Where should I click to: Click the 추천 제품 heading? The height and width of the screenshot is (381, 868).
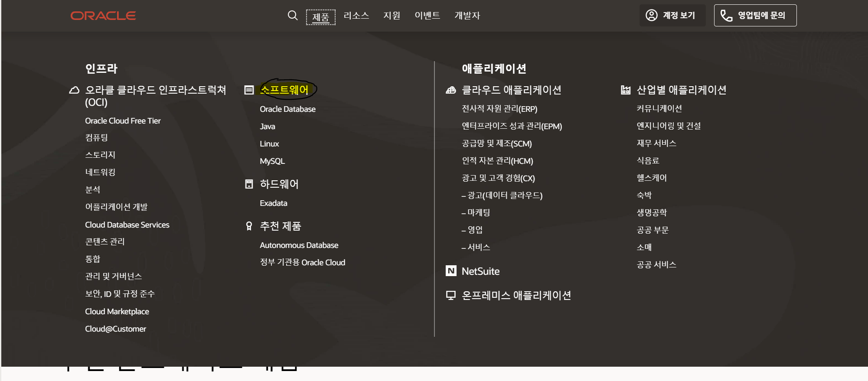coord(281,226)
